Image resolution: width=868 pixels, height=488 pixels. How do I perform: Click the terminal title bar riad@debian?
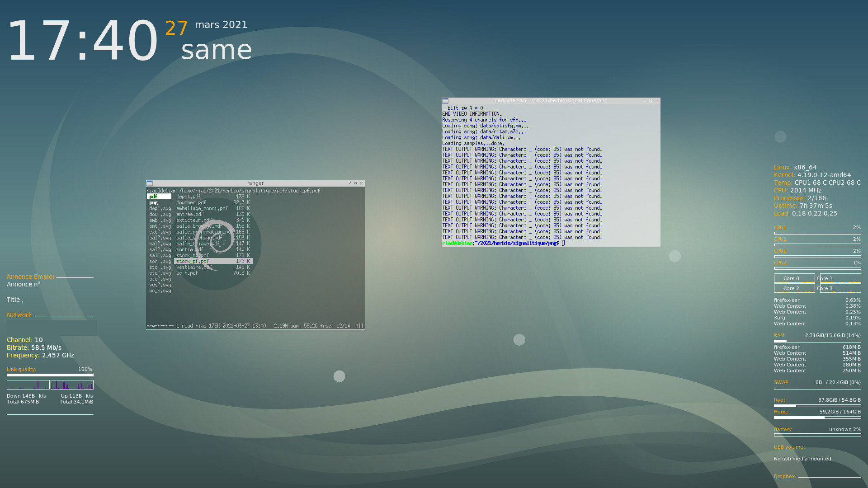[551, 101]
